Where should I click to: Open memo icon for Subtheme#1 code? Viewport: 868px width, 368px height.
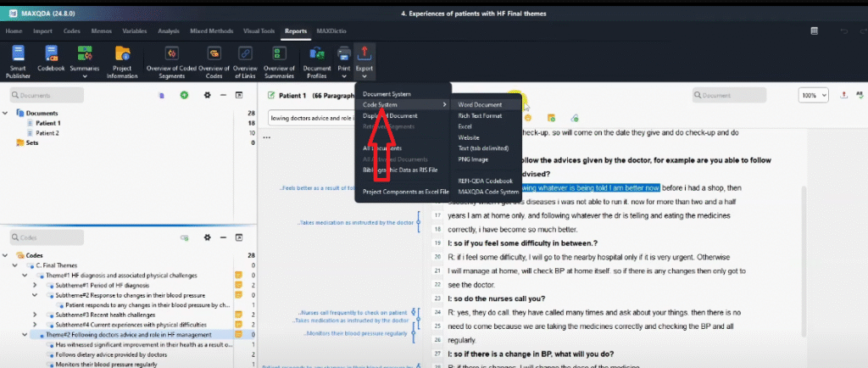pyautogui.click(x=238, y=285)
